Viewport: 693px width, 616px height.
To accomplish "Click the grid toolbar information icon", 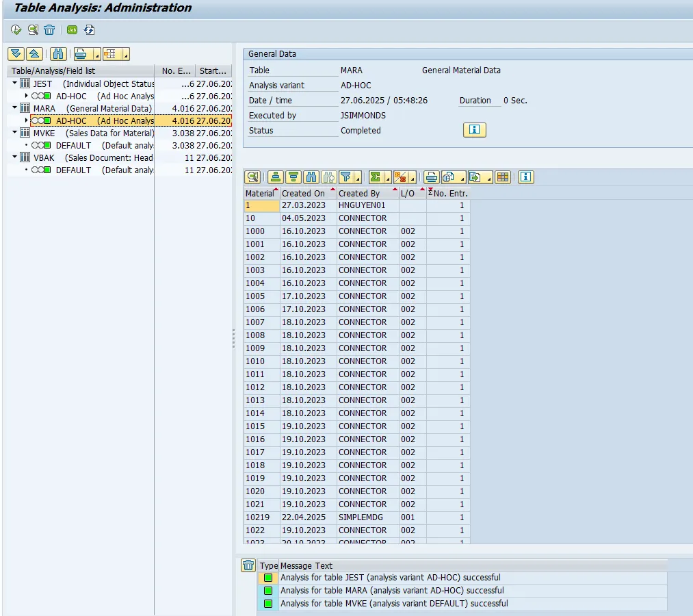I will click(x=526, y=177).
